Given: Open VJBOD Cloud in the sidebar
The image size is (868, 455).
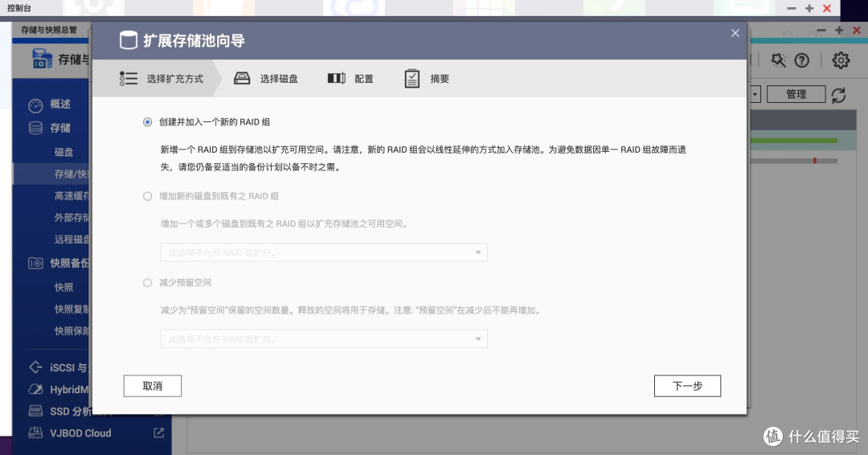Looking at the screenshot, I should pyautogui.click(x=80, y=433).
